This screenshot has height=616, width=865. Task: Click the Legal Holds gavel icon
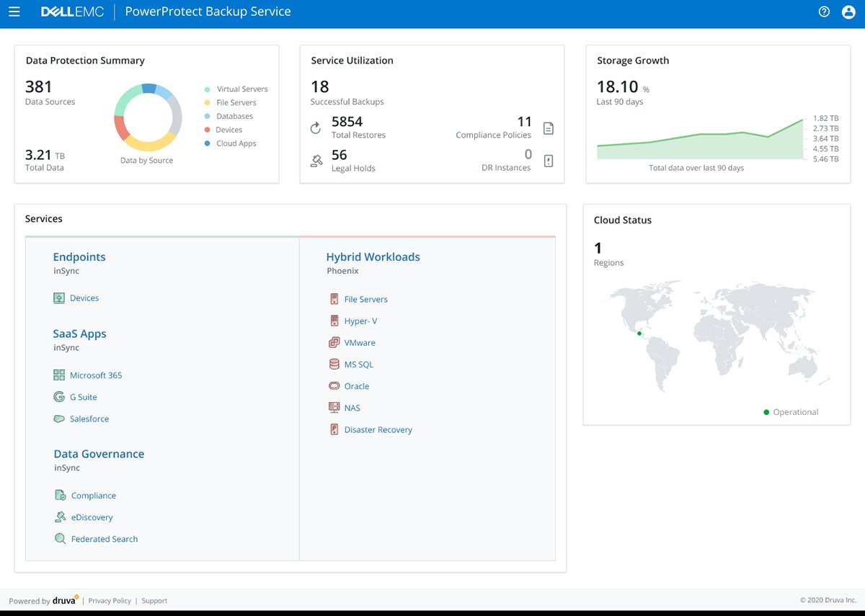tap(316, 161)
